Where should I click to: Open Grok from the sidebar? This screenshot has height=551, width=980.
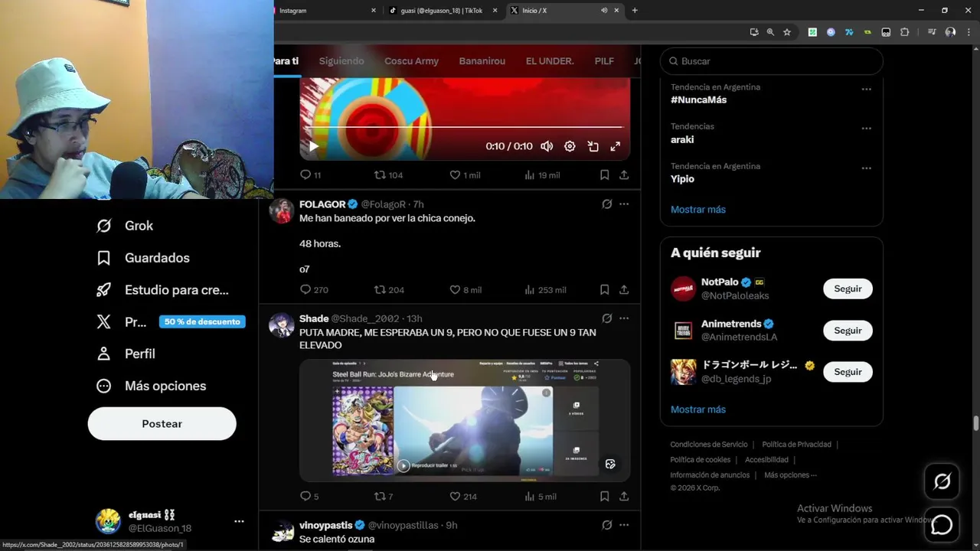[125, 226]
